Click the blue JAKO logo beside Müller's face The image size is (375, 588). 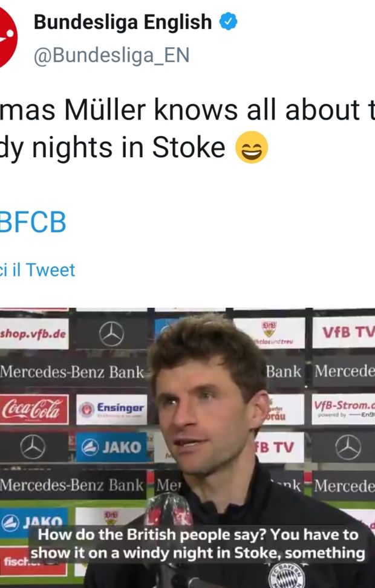point(112,448)
